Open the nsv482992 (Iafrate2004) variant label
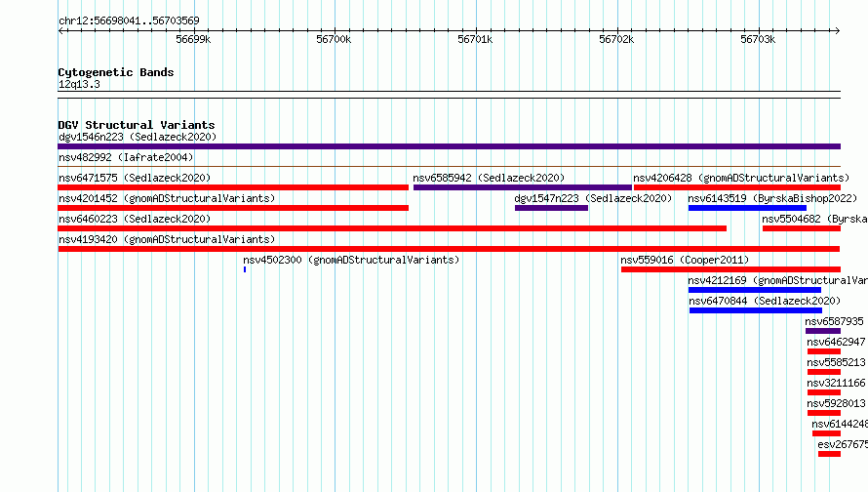Screen dimensions: 868x492 click(x=126, y=157)
